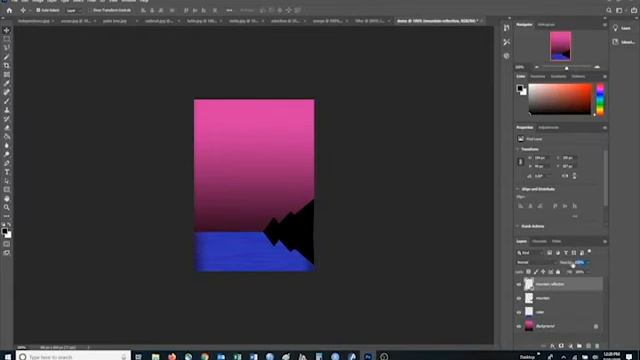Select the Lasso tool
The width and height of the screenshot is (640, 360).
click(x=7, y=48)
